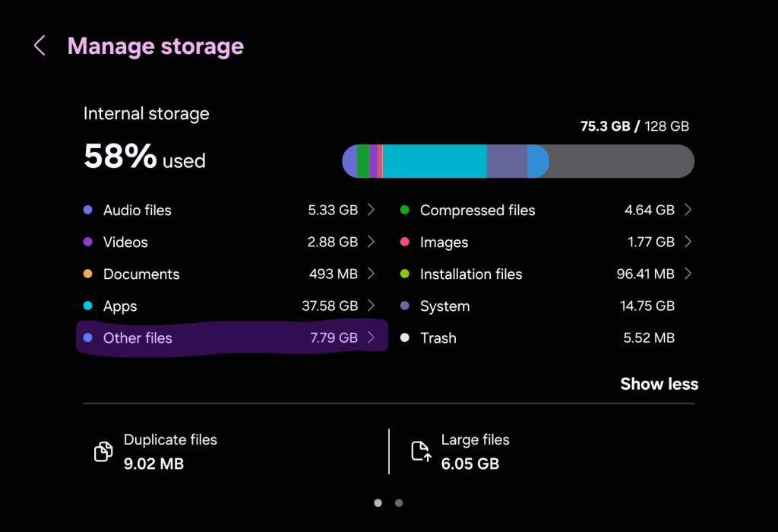The image size is (778, 532).
Task: Expand Installation files with its chevron
Action: (688, 274)
